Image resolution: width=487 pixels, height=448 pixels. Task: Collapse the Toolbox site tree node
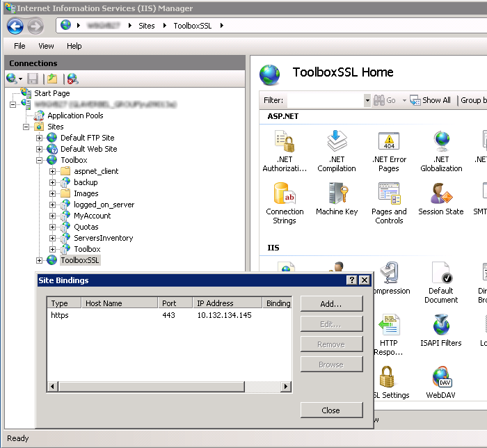40,160
